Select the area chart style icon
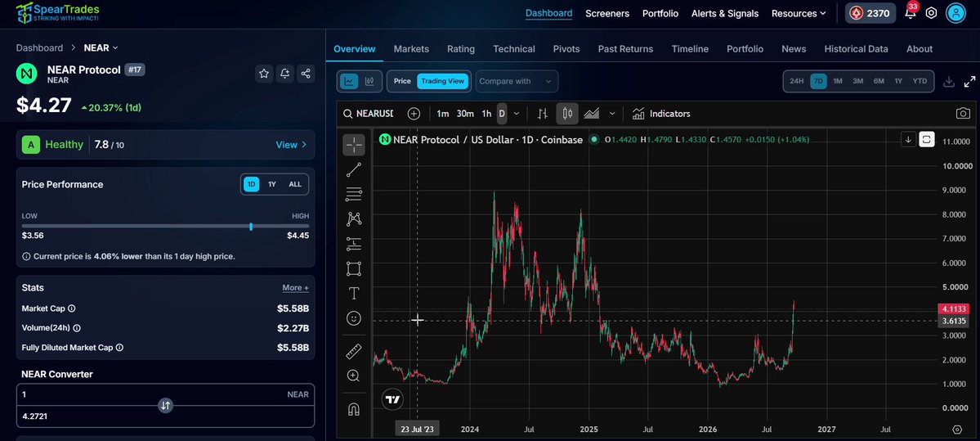This screenshot has height=441, width=980. click(591, 113)
